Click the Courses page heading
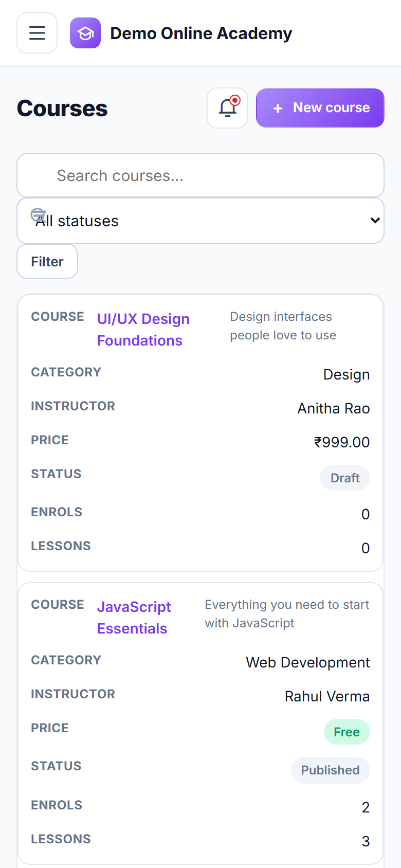401x868 pixels. coord(62,109)
